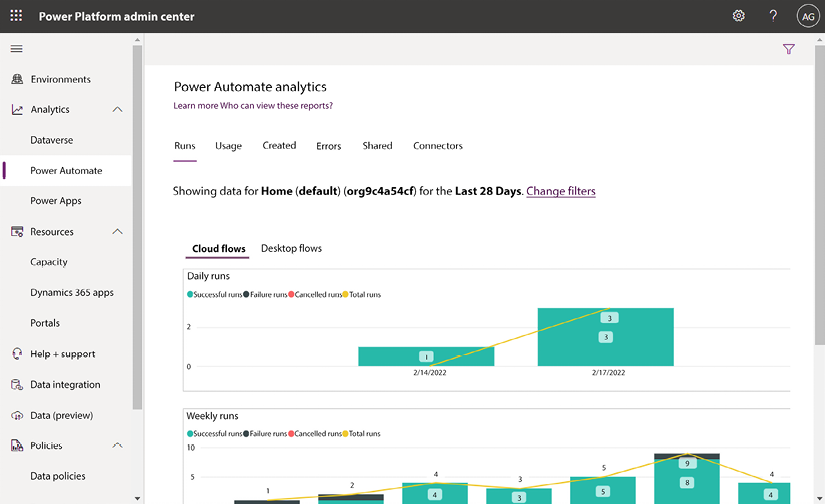This screenshot has width=825, height=504.
Task: Open the filter funnel icon
Action: 788,49
